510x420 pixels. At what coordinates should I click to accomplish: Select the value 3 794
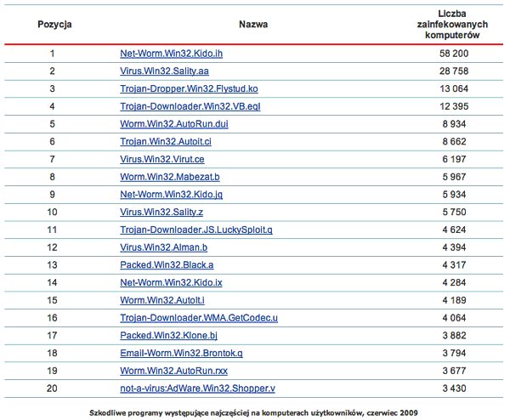point(454,353)
